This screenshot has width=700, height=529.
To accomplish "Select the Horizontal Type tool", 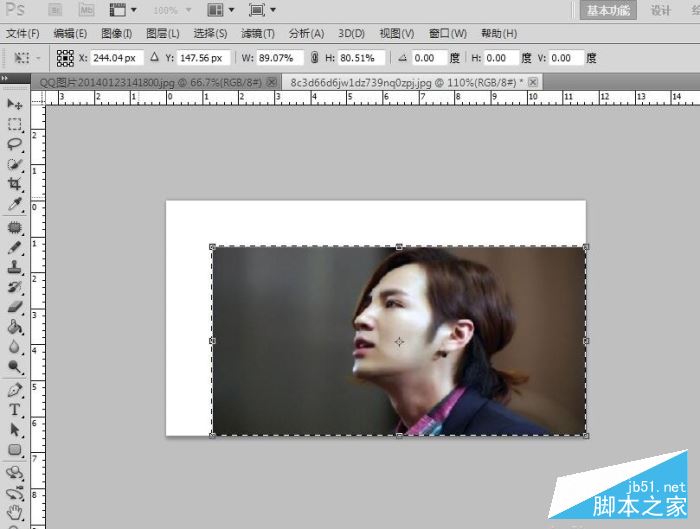I will tap(15, 409).
